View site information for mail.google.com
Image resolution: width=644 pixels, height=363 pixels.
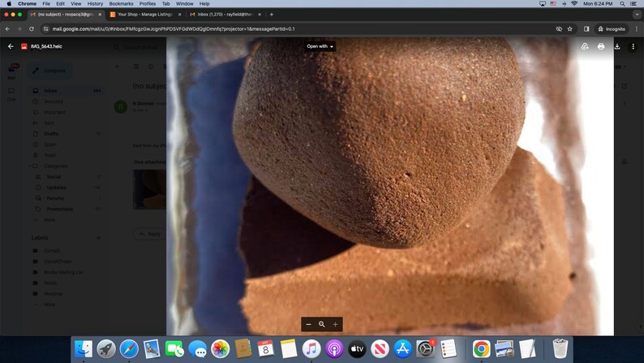(46, 28)
